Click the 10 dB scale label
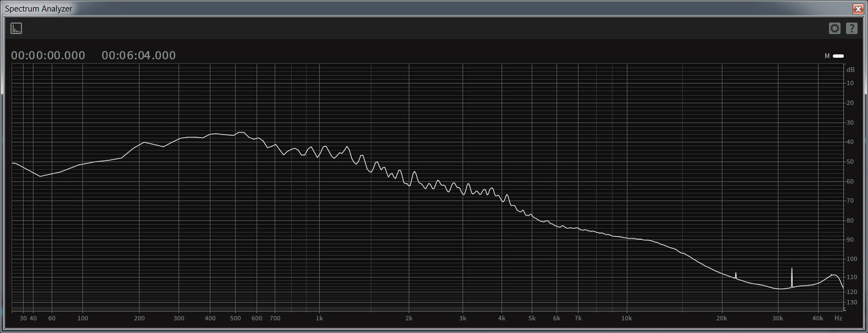Screen dimensions: 868x333 pyautogui.click(x=850, y=83)
